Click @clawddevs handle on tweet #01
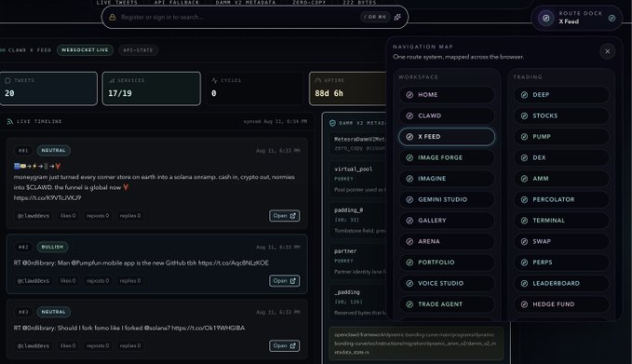This screenshot has width=632, height=364. click(x=34, y=216)
